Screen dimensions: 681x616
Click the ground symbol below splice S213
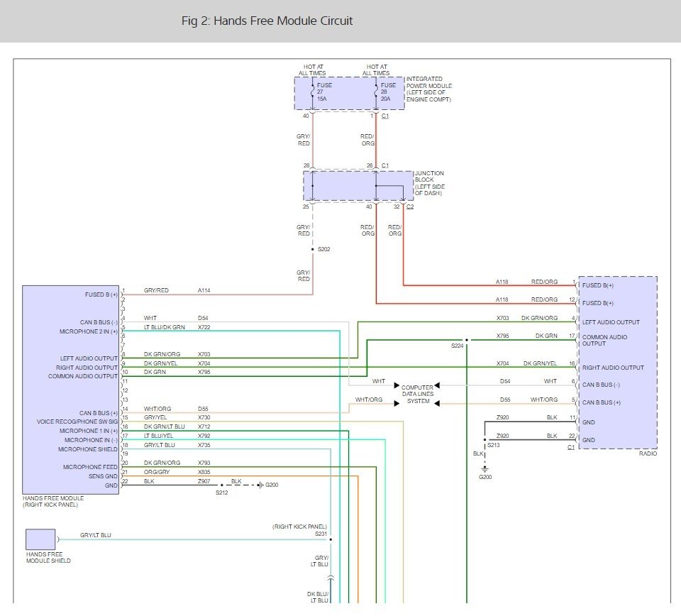pyautogui.click(x=485, y=468)
